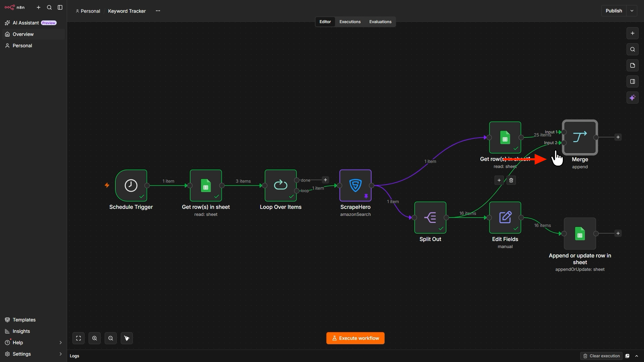The height and width of the screenshot is (362, 644).
Task: Zoom in on the canvas
Action: pos(95,338)
